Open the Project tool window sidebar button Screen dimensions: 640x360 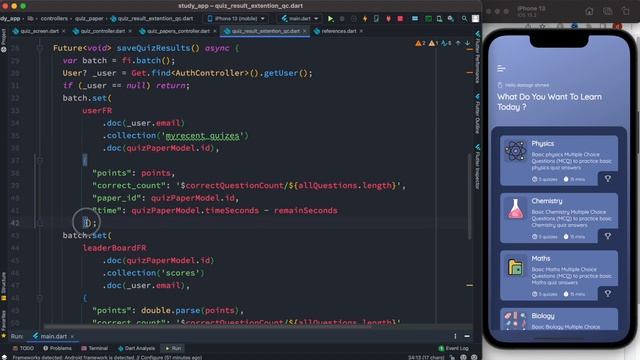point(4,40)
